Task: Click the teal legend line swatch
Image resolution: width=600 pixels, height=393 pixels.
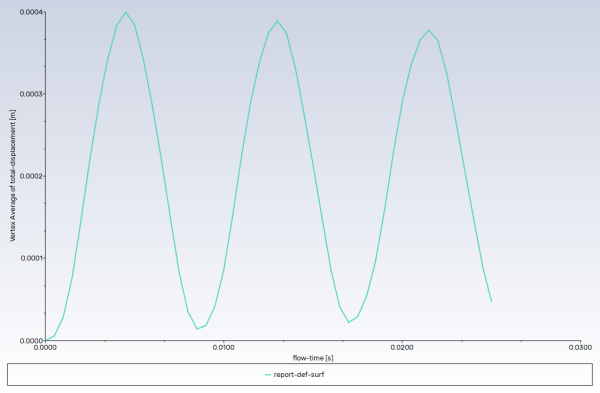Action: [x=268, y=375]
